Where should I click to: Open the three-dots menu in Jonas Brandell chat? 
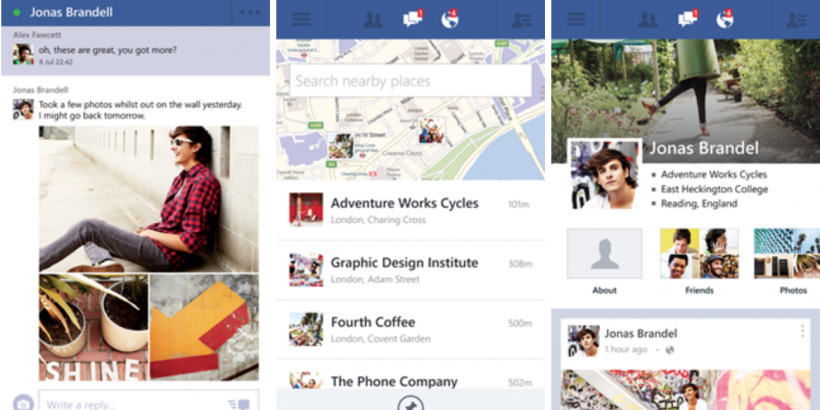pyautogui.click(x=250, y=13)
